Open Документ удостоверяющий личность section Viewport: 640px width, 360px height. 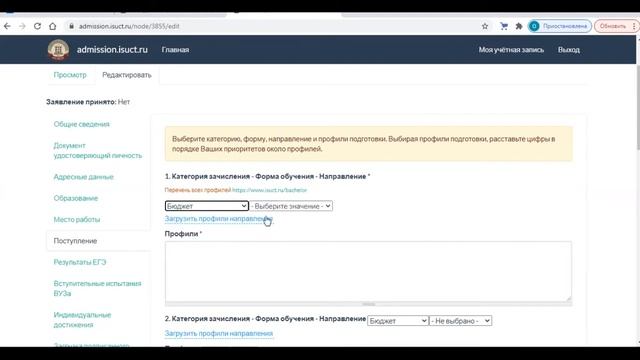98,151
